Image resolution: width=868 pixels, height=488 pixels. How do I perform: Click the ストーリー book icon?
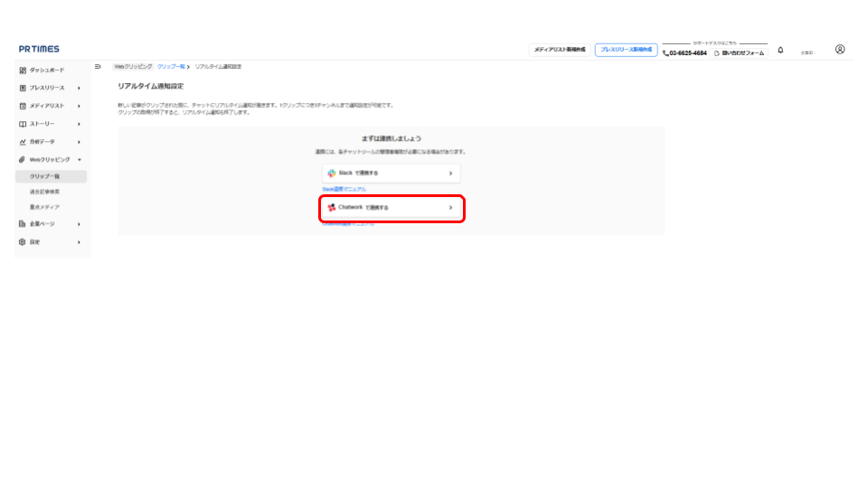click(x=23, y=124)
